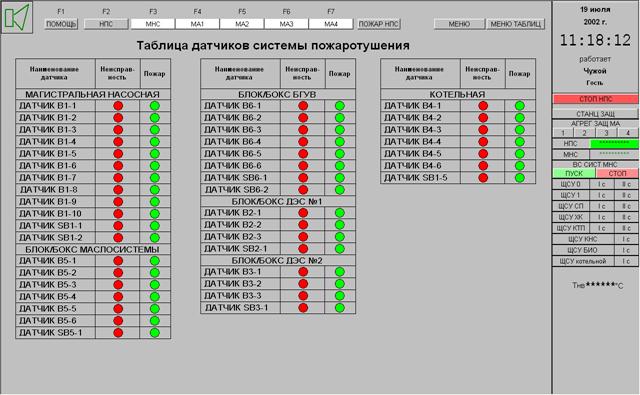Open the МА2 screen
The width and height of the screenshot is (640, 395).
tap(242, 24)
